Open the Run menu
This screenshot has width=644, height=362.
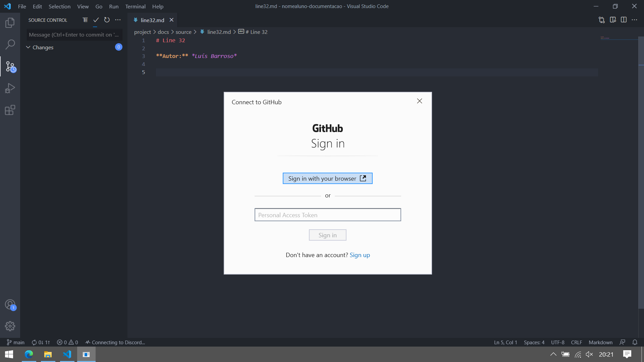[114, 6]
